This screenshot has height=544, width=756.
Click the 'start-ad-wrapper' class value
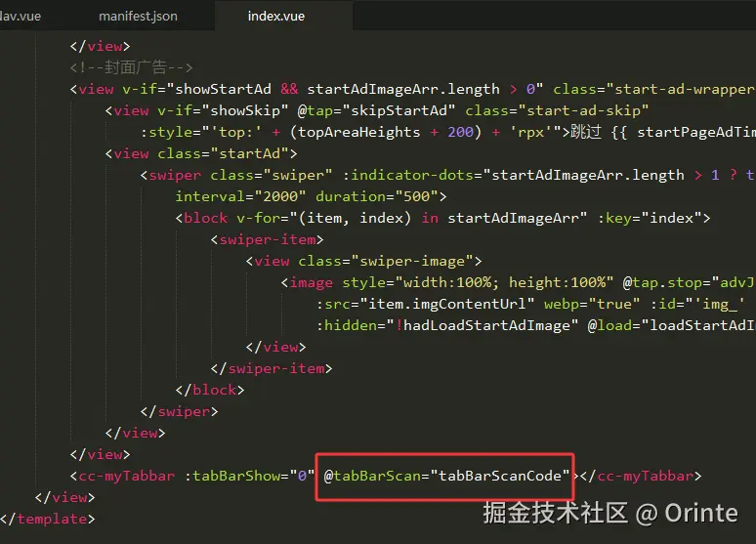pos(684,89)
